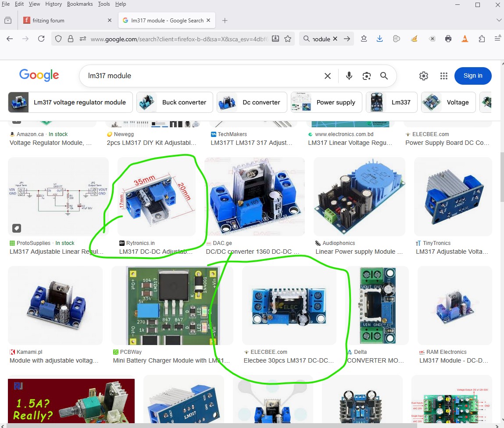Expand the list all tabs chevron

(x=499, y=21)
